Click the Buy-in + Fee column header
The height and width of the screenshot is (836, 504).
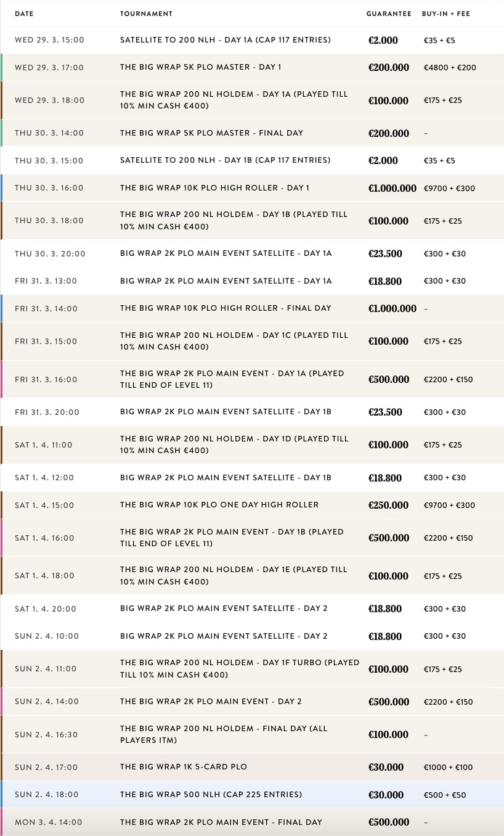tap(445, 14)
